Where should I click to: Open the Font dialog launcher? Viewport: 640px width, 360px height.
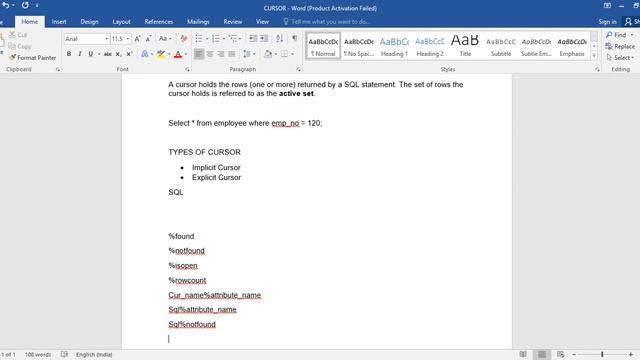pos(187,69)
